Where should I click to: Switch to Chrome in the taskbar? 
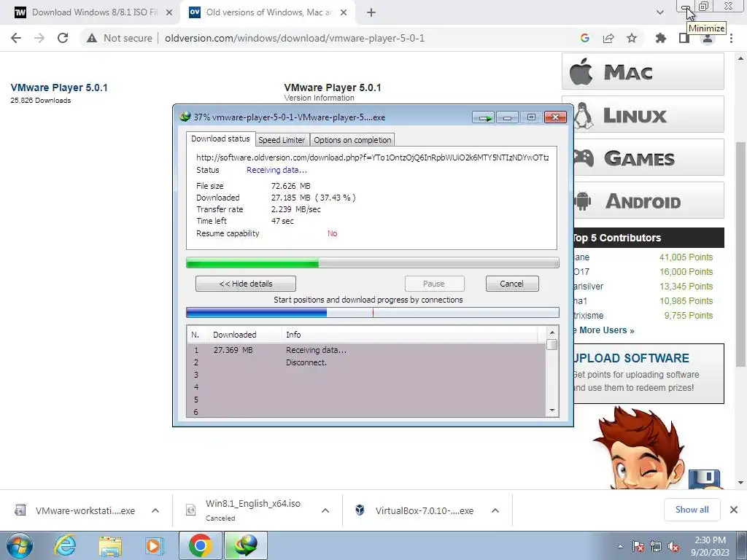[x=201, y=545]
